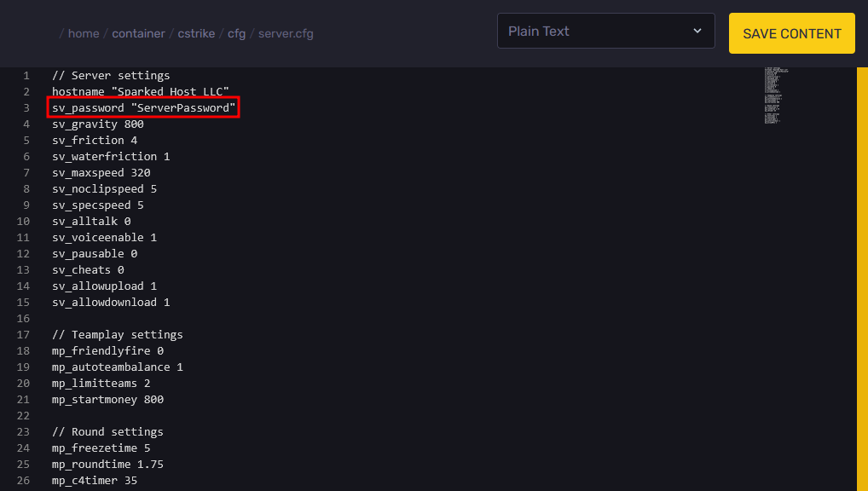Viewport: 868px width, 491px height.
Task: Open the container breadcrumb folder
Action: pos(140,34)
